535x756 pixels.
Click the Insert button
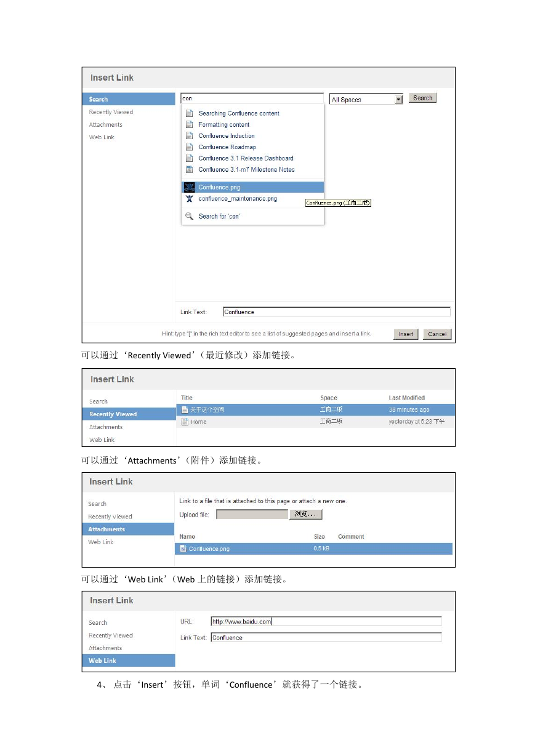tap(406, 334)
